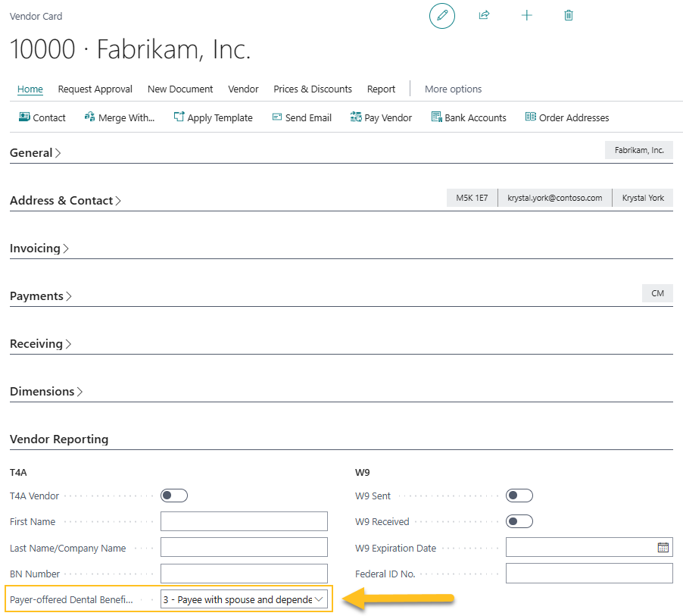The width and height of the screenshot is (683, 616).
Task: Open the W9 Expiration Date calendar picker
Action: (x=664, y=547)
